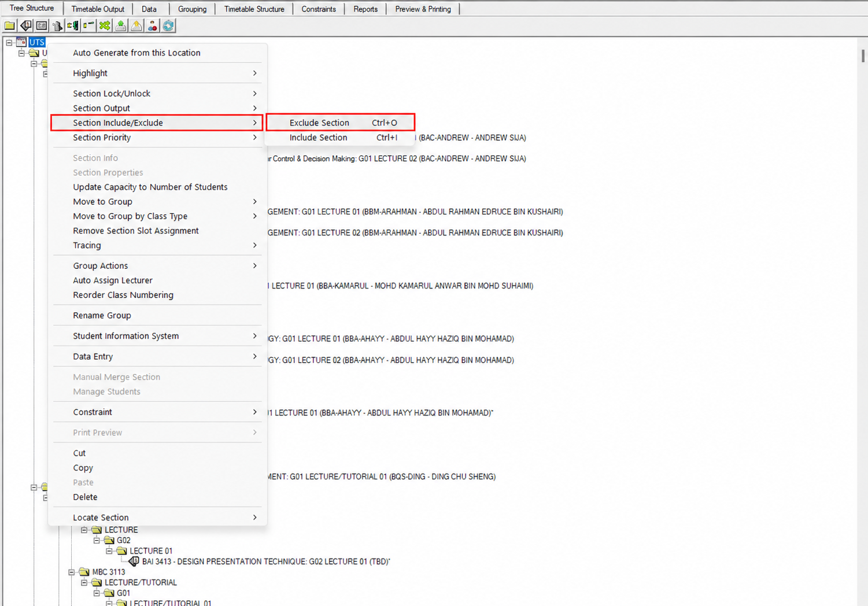Image resolution: width=868 pixels, height=606 pixels.
Task: Select the BBA-KAMARUL lecture row in the tree
Action: point(400,286)
